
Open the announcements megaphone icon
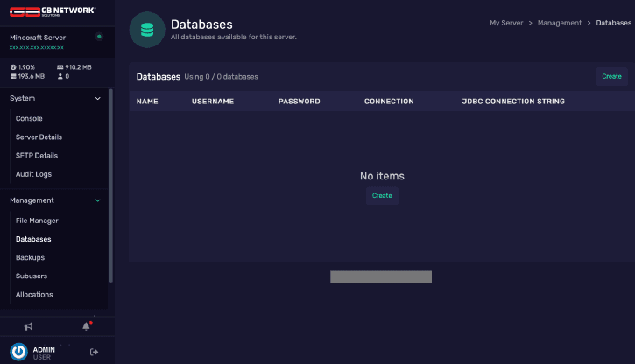tap(28, 326)
